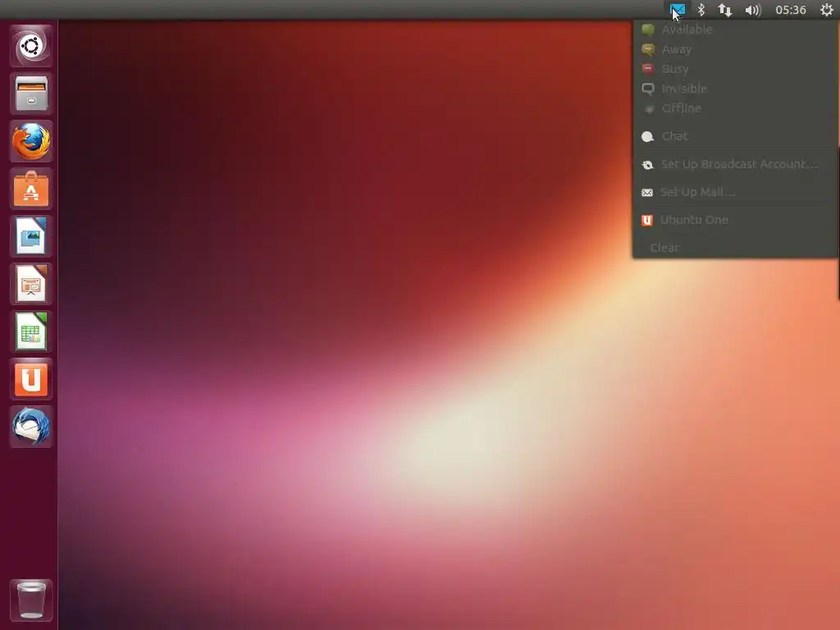Open Ubuntu One from the messaging menu
The height and width of the screenshot is (630, 840).
(735, 220)
